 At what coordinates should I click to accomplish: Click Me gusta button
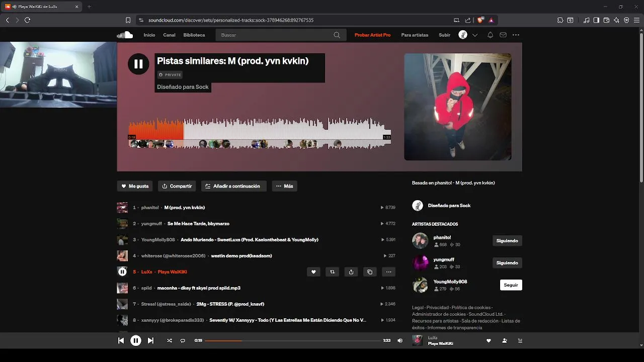135,186
